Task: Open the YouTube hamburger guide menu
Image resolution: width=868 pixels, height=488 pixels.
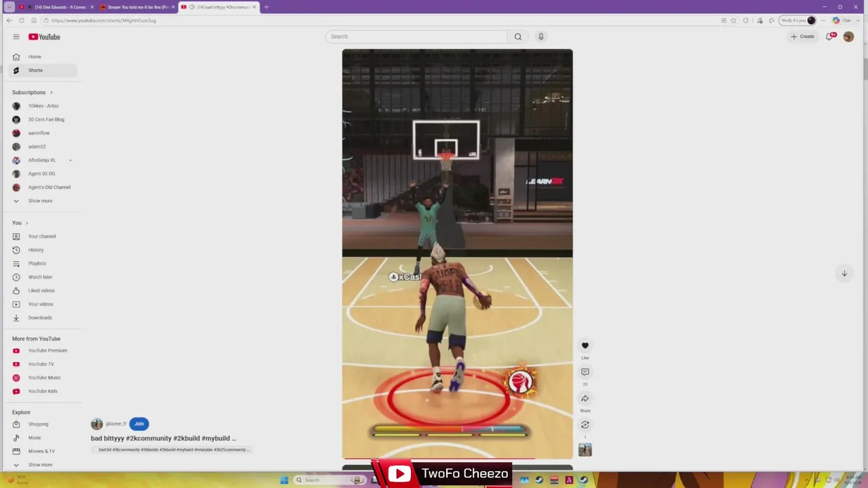Action: click(16, 37)
